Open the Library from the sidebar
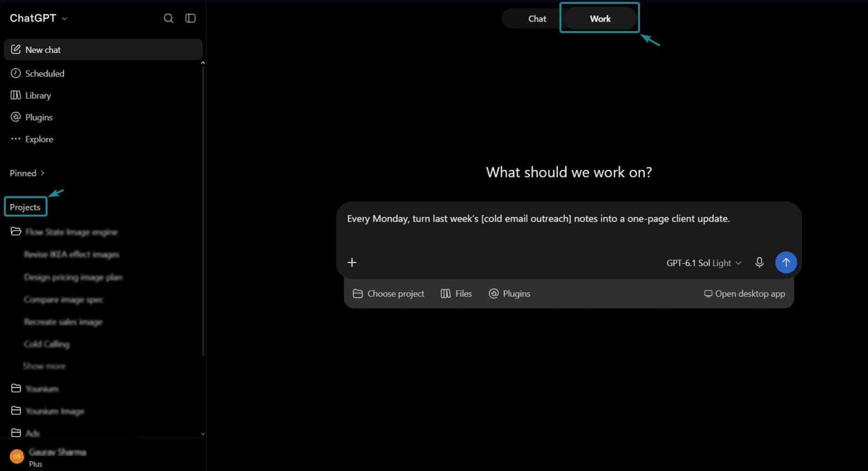The width and height of the screenshot is (868, 471). (x=103, y=95)
